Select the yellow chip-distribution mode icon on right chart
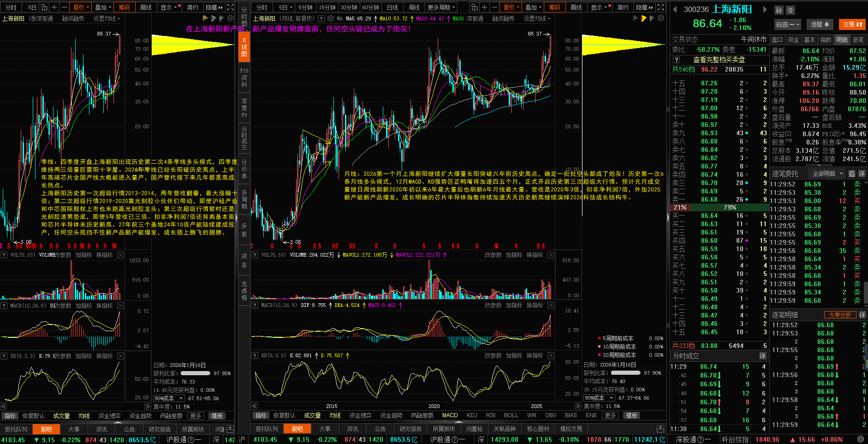 click(644, 18)
